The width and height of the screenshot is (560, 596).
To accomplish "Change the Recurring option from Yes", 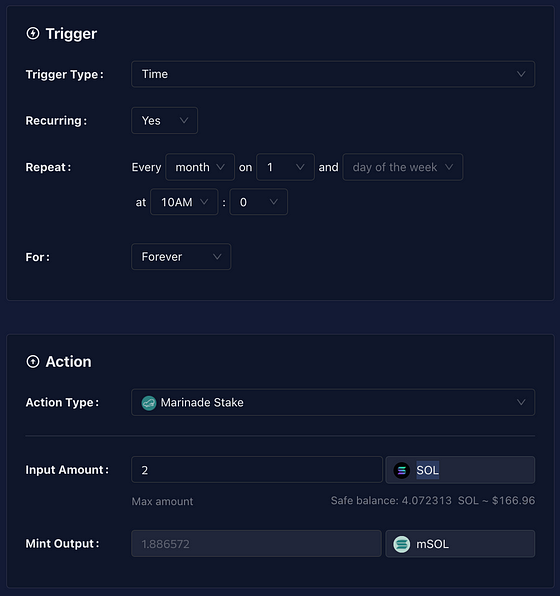I will click(164, 120).
